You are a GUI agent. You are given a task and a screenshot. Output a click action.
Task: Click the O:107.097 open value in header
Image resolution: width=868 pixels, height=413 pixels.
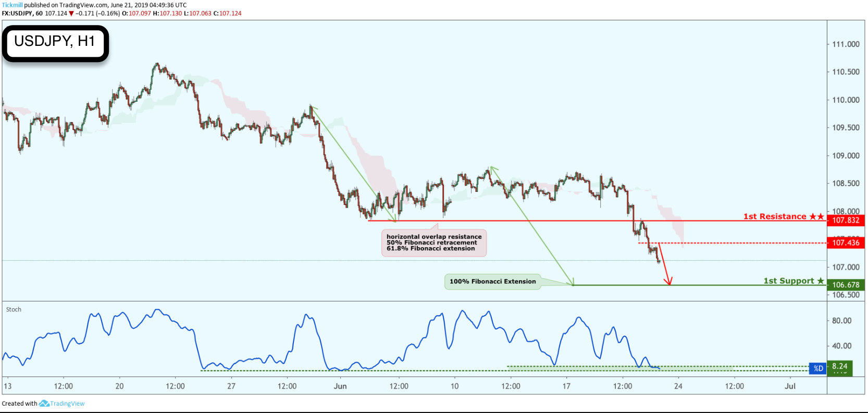tap(137, 13)
